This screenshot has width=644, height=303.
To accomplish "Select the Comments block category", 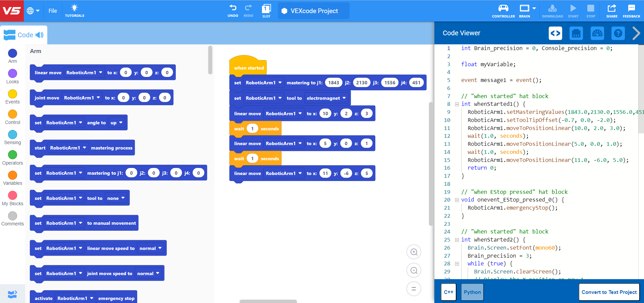I will 12,219.
